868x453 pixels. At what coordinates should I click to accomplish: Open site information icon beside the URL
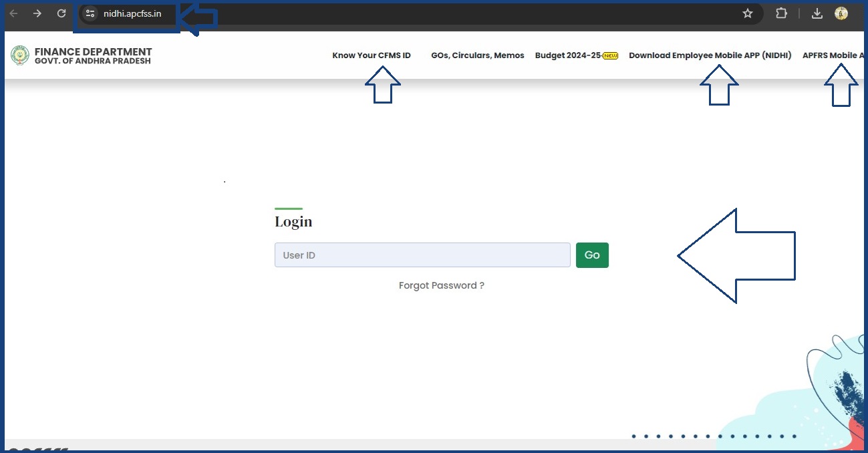click(x=90, y=13)
